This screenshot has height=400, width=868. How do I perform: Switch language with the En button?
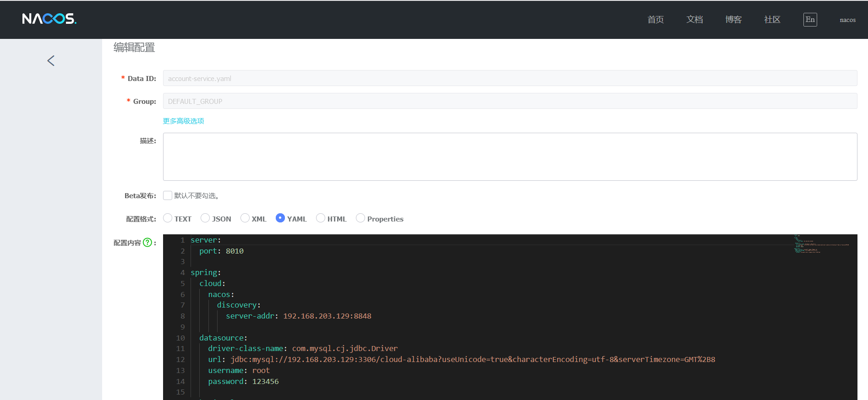(x=810, y=19)
